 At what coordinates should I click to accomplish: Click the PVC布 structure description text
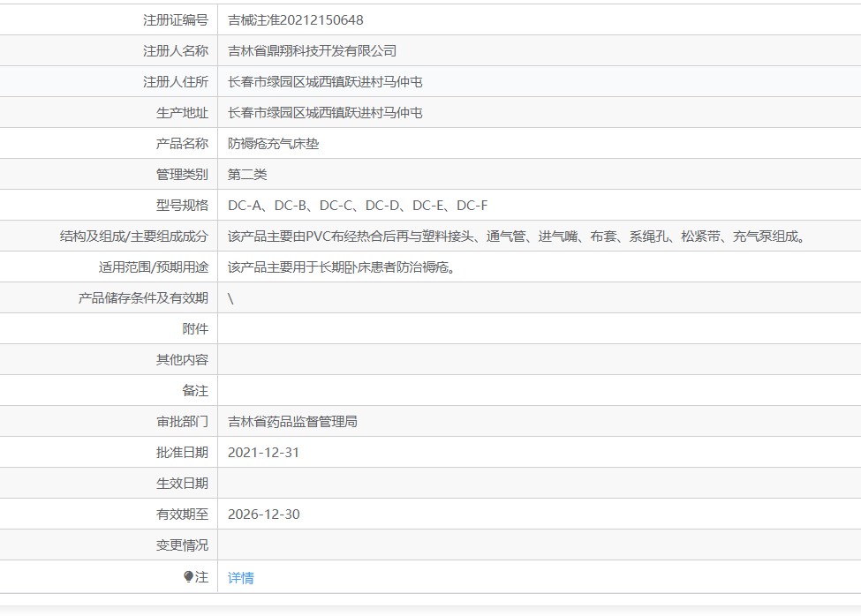coord(517,237)
